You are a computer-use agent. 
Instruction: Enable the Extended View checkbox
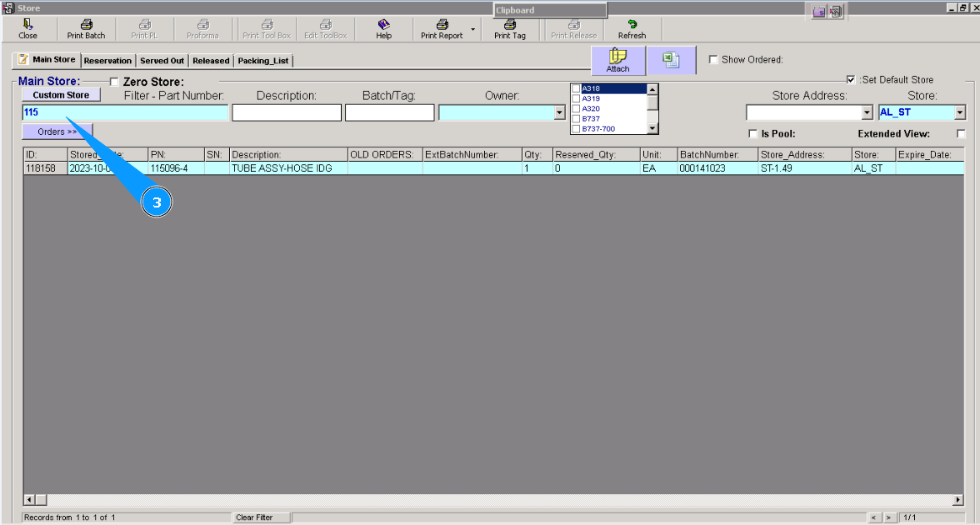(962, 133)
